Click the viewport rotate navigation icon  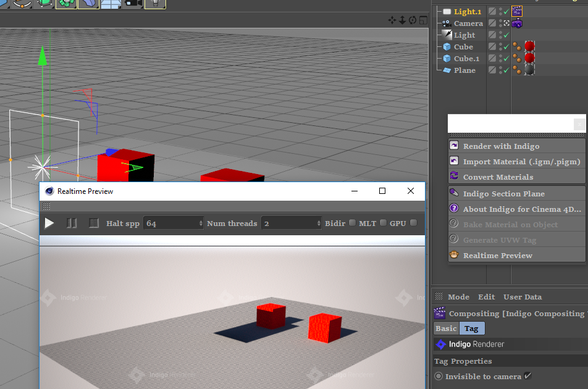click(413, 20)
